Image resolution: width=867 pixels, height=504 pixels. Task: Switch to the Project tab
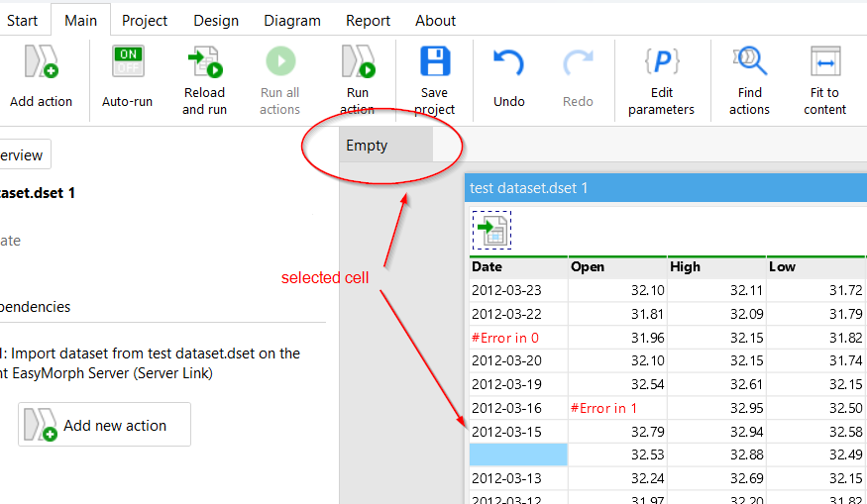[145, 20]
